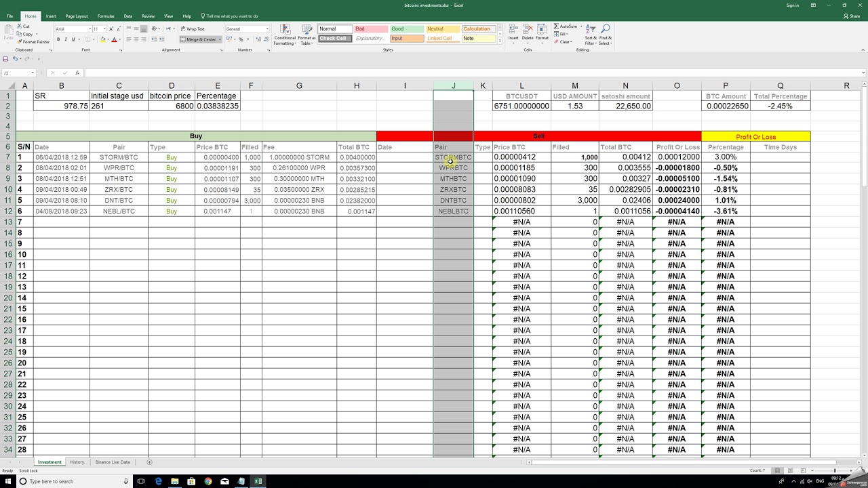
Task: Apply percent style format
Action: point(241,39)
